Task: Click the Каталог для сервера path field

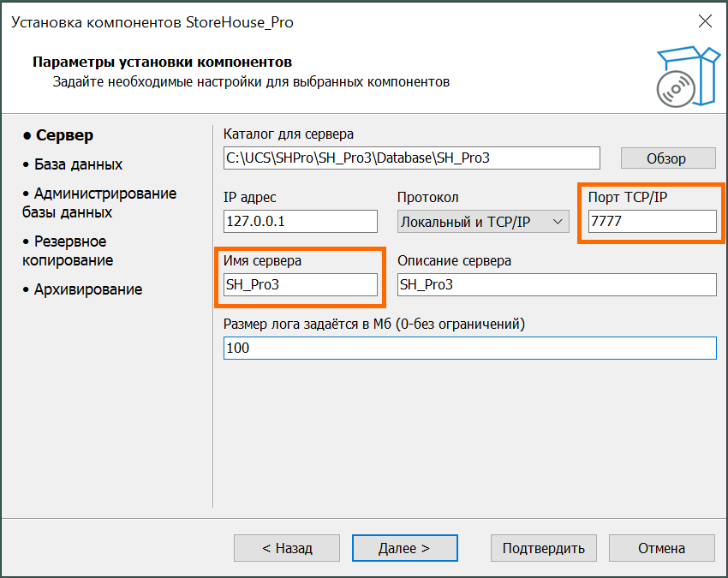Action: click(411, 158)
